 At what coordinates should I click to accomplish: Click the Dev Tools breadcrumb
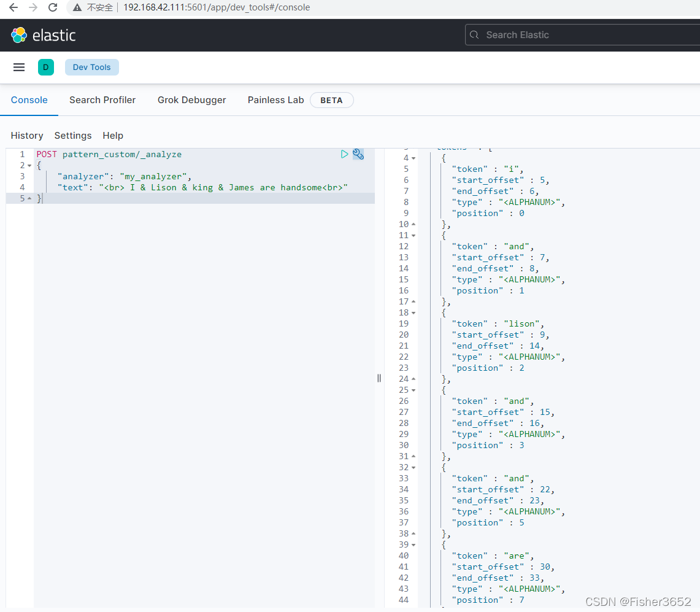point(91,67)
